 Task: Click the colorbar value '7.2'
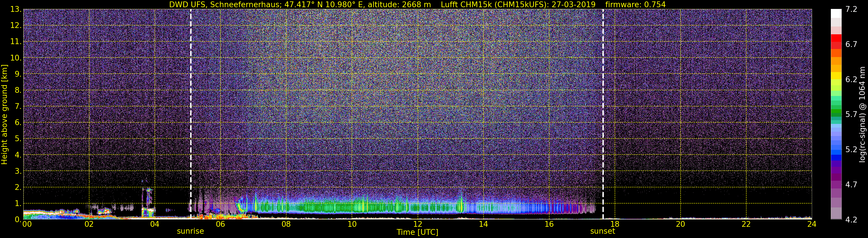851,9
